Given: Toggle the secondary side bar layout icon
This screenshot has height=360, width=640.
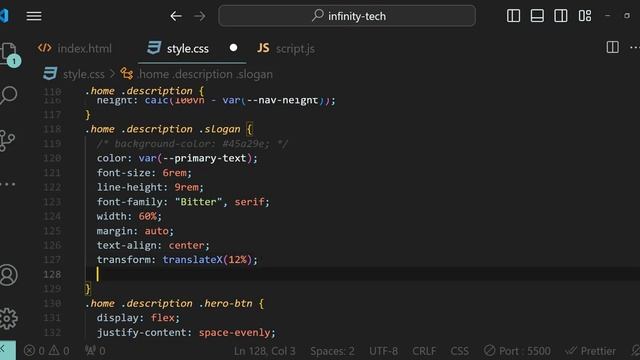Looking at the screenshot, I should pyautogui.click(x=560, y=16).
